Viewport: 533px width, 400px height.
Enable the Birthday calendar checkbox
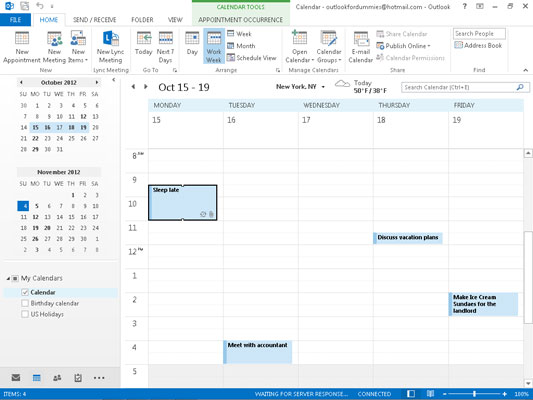click(x=24, y=303)
